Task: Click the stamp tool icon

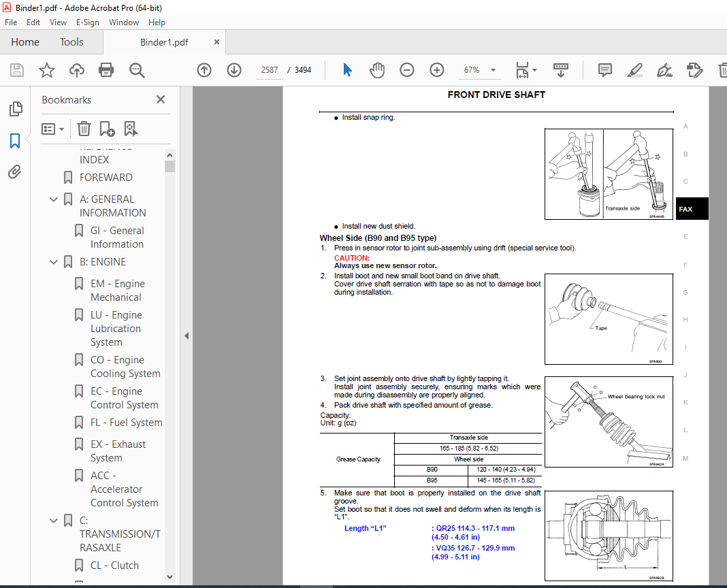Action: pyautogui.click(x=694, y=70)
